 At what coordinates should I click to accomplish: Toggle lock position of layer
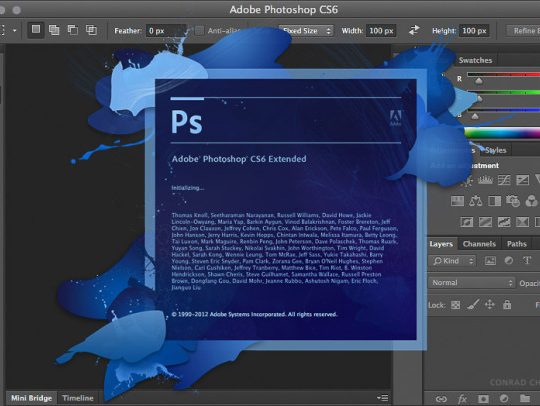tap(490, 304)
